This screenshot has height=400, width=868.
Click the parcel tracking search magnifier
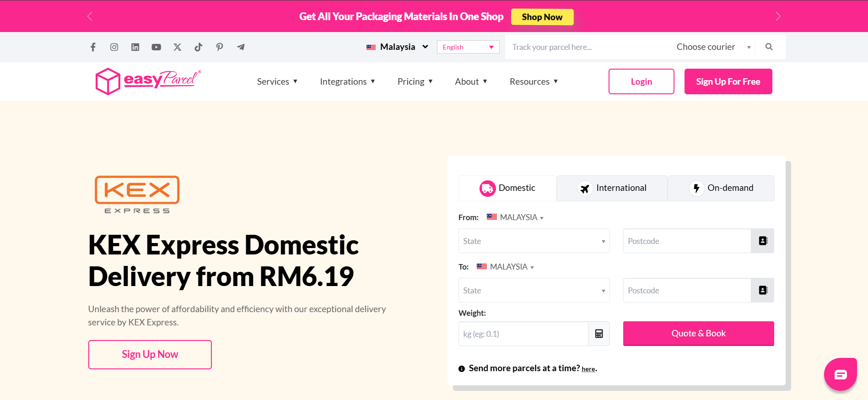tap(769, 47)
